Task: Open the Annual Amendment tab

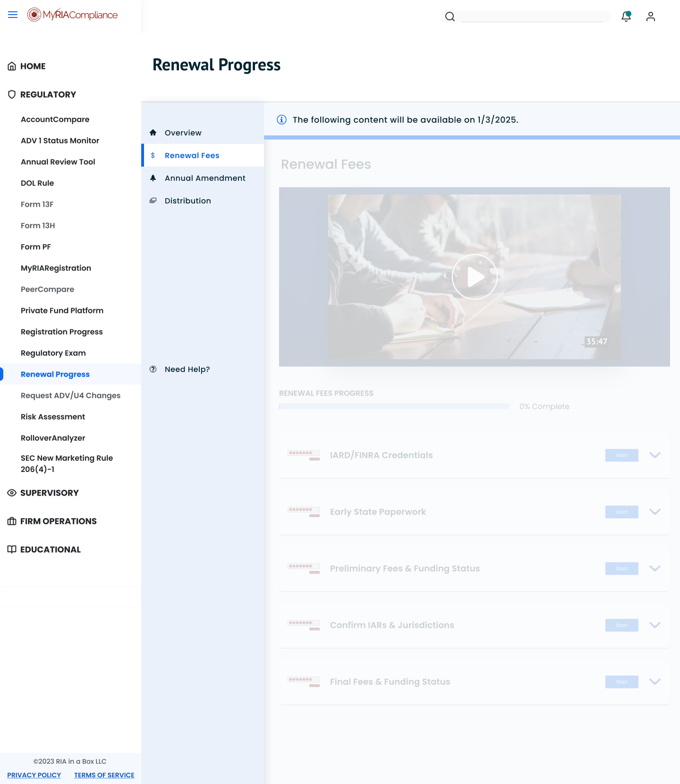Action: (203, 178)
